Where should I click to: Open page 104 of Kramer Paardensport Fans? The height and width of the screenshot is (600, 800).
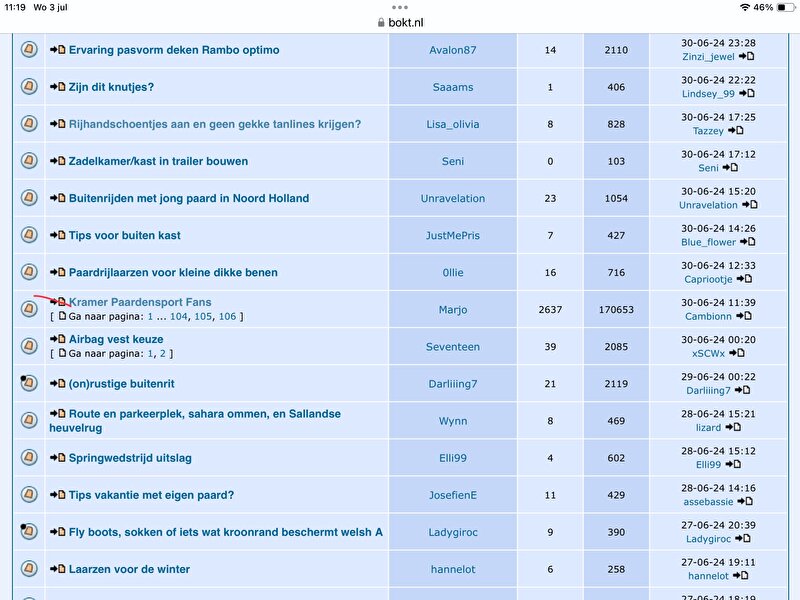[179, 316]
